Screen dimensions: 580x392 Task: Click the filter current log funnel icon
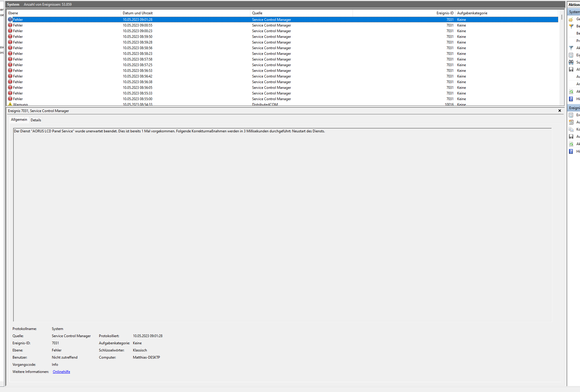pyautogui.click(x=571, y=48)
